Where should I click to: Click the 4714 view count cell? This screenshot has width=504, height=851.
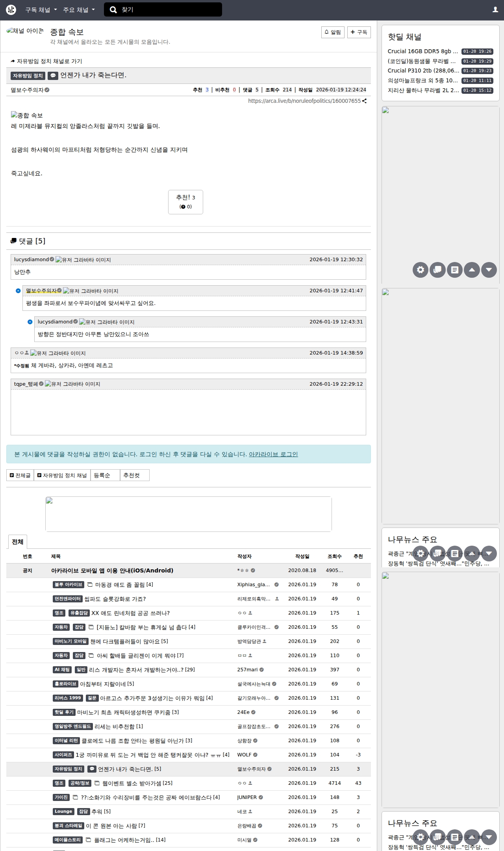335,783
